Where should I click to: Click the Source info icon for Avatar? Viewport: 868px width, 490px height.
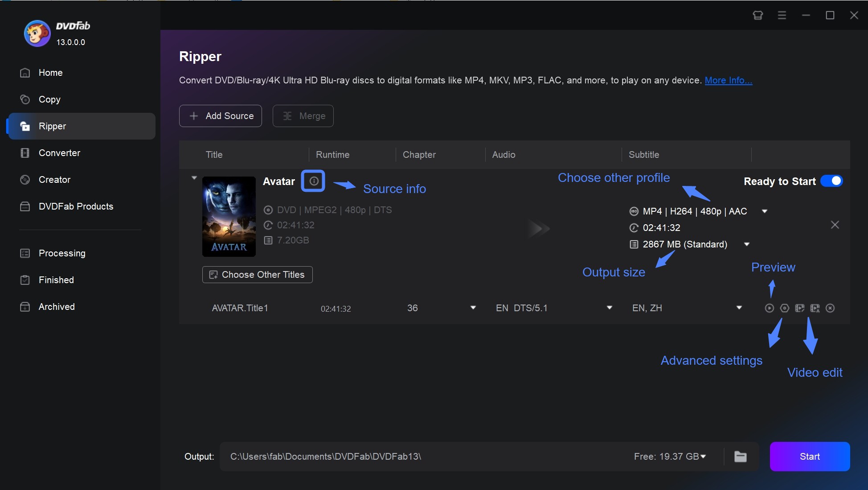tap(312, 181)
